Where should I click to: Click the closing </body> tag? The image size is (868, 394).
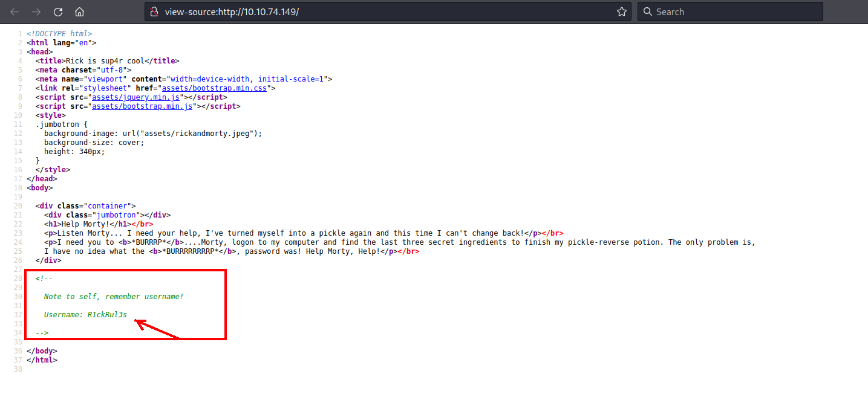[42, 351]
